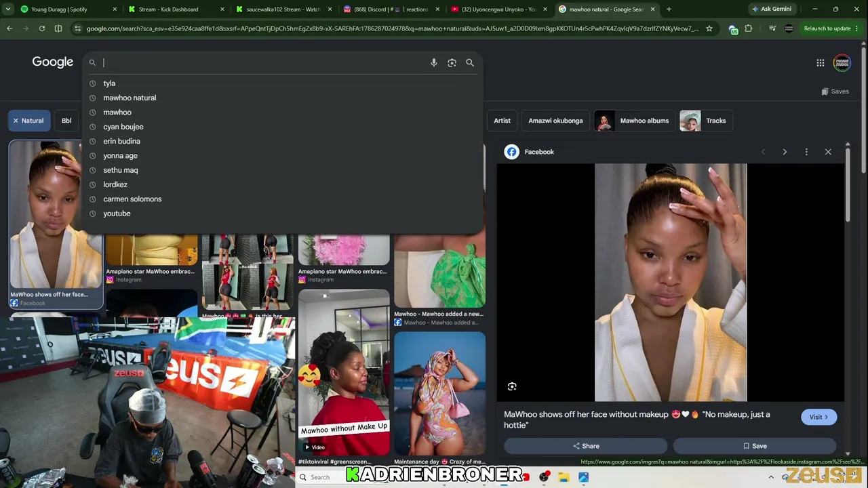This screenshot has width=868, height=488.
Task: Close the Young Duragg Spotify tab
Action: pos(115,9)
